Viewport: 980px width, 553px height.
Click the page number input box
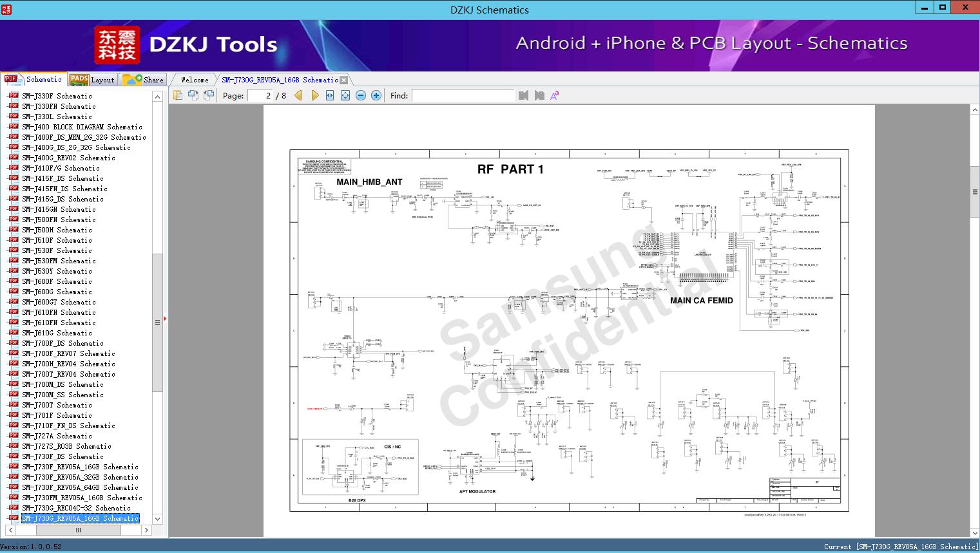[260, 95]
